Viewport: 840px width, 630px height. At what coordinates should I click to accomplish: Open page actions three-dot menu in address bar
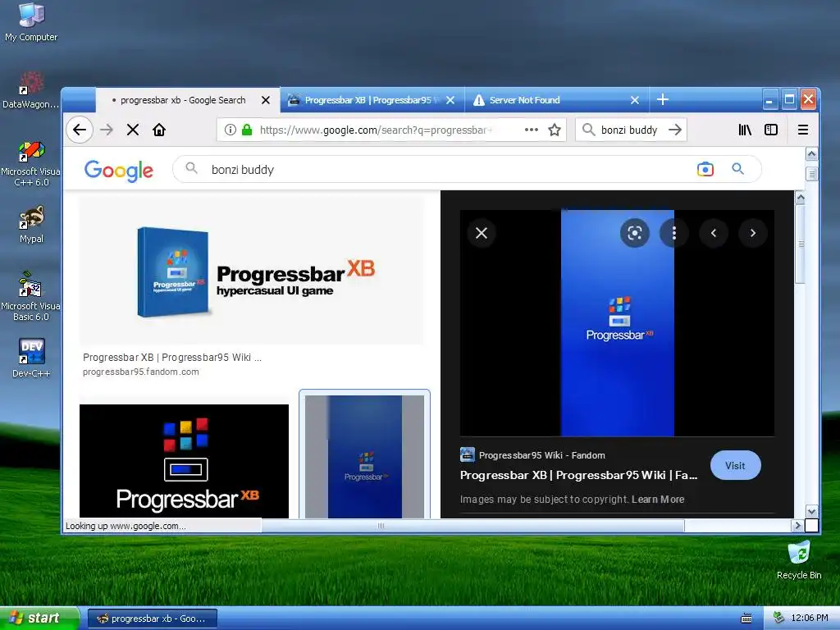pyautogui.click(x=532, y=130)
